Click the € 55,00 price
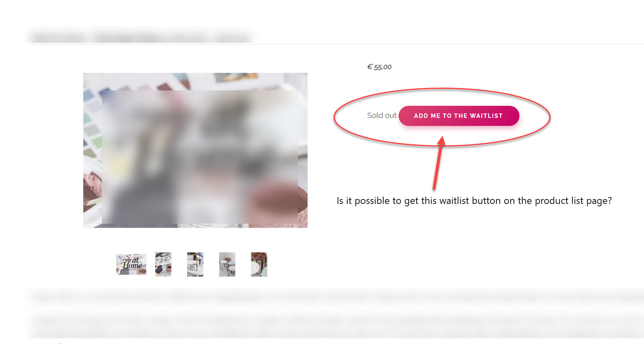Image resolution: width=644 pixels, height=344 pixels. pos(379,67)
